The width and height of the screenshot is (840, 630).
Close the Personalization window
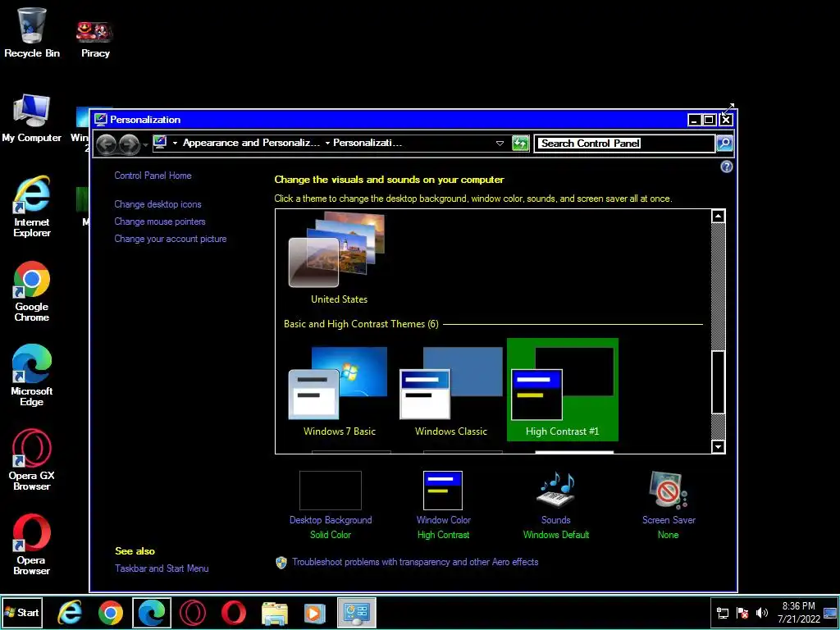coord(725,120)
